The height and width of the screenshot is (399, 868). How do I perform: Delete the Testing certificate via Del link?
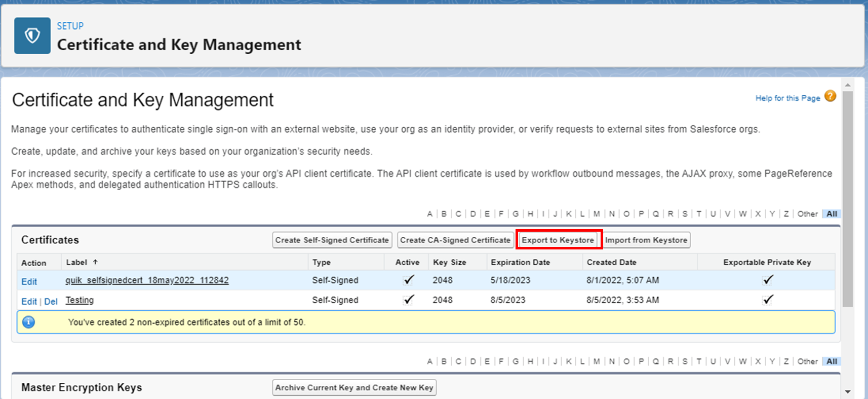click(x=51, y=301)
